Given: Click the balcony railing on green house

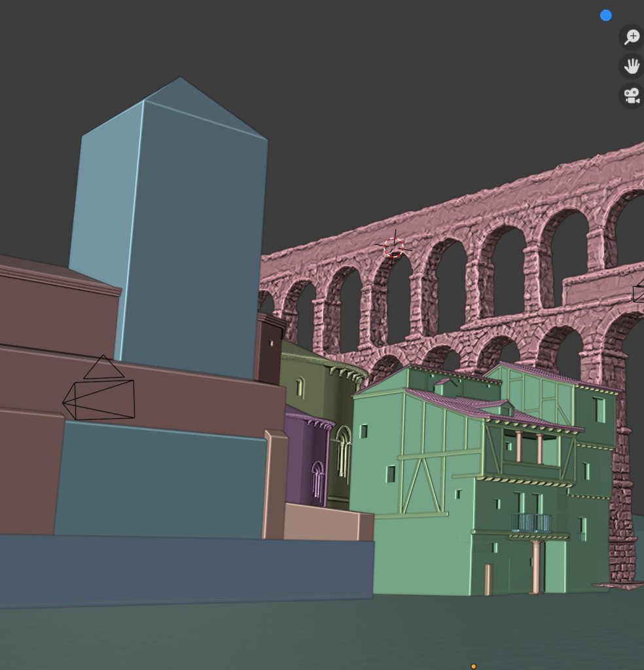Looking at the screenshot, I should point(531,523).
